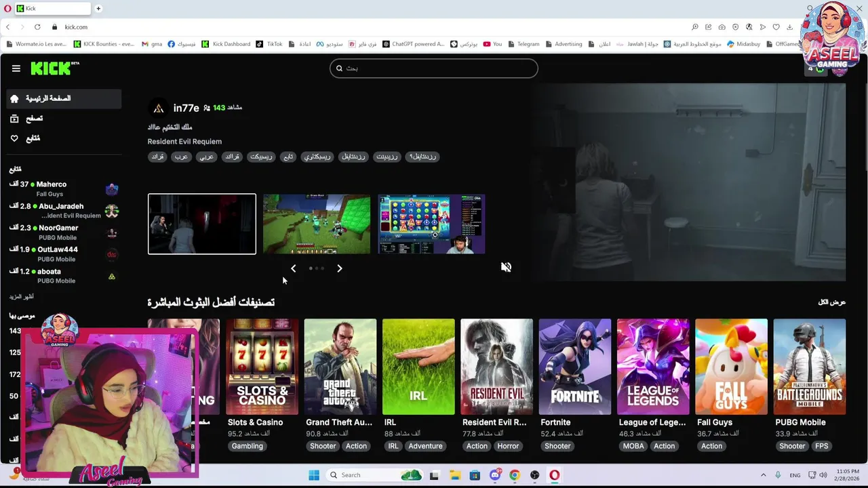The height and width of the screenshot is (488, 868).
Task: Open followed channel aboata
Action: 64,275
